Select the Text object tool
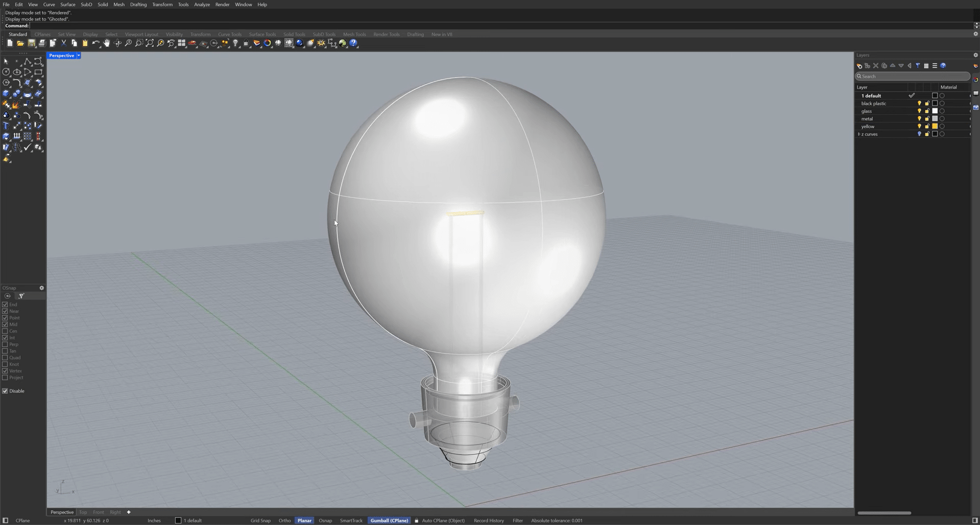 pyautogui.click(x=6, y=126)
